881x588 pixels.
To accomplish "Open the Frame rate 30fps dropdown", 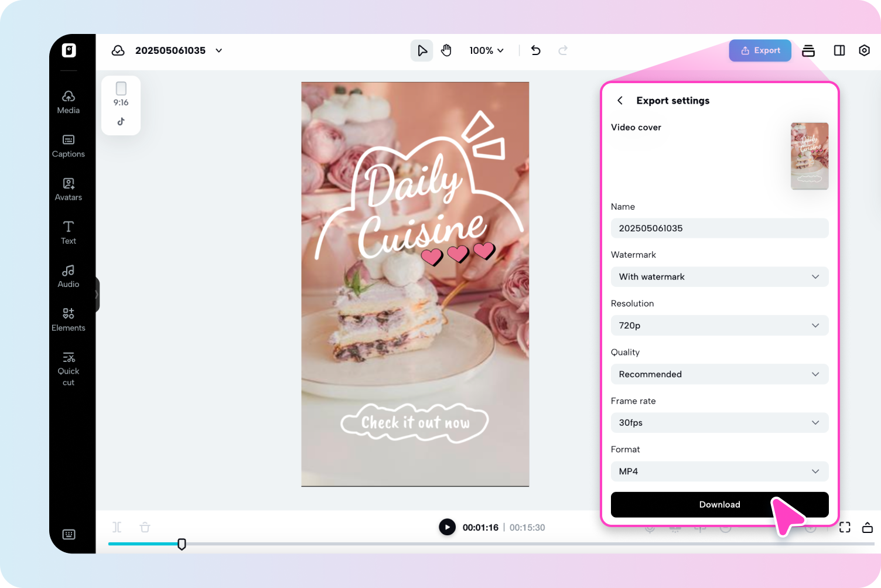I will [720, 423].
